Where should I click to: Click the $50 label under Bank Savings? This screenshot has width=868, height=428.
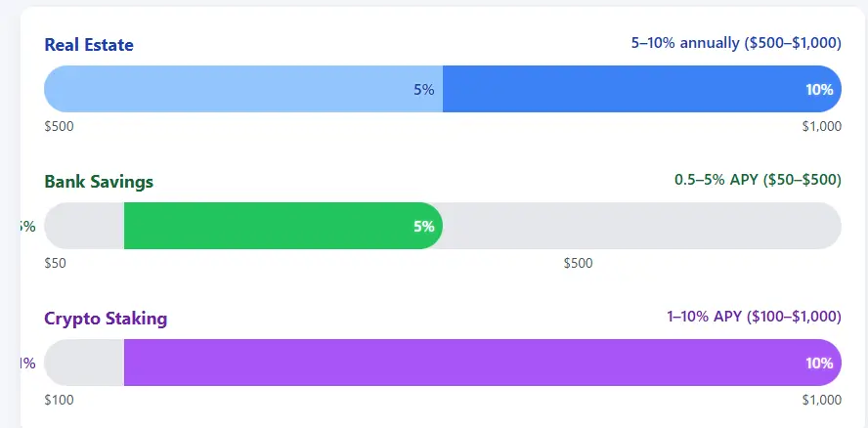pos(56,263)
